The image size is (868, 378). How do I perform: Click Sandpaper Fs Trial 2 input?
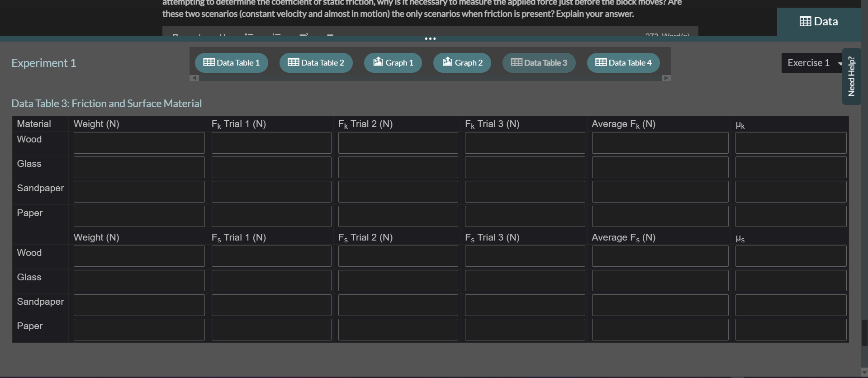(398, 305)
